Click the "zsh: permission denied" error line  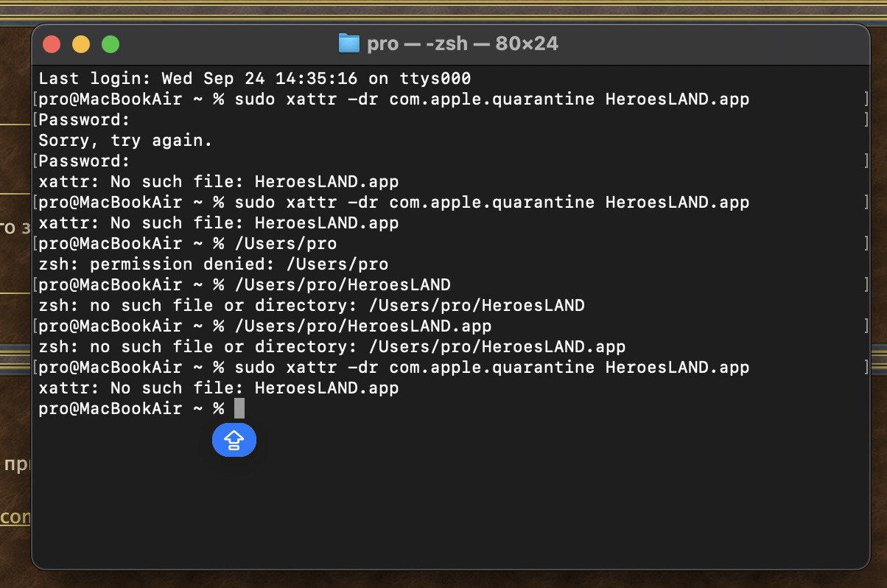point(213,264)
